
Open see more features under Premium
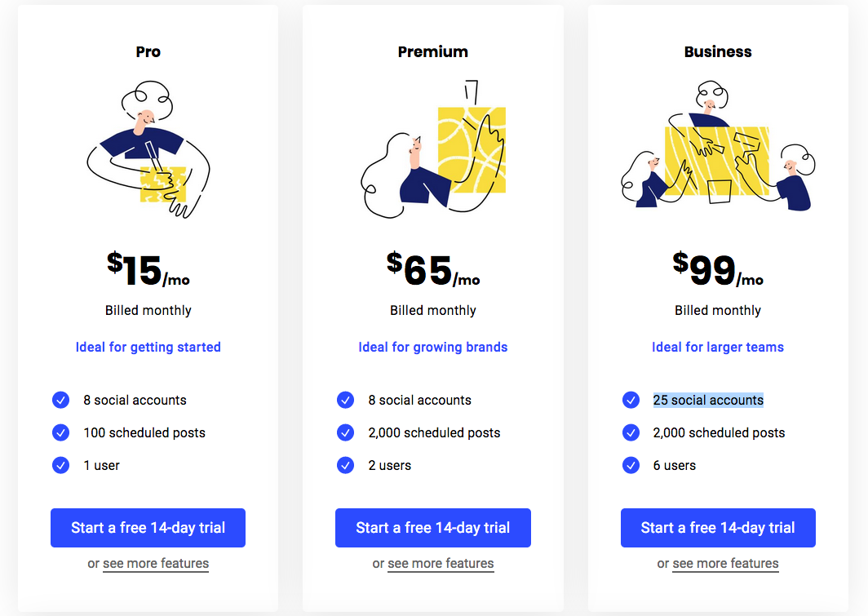[x=441, y=564]
